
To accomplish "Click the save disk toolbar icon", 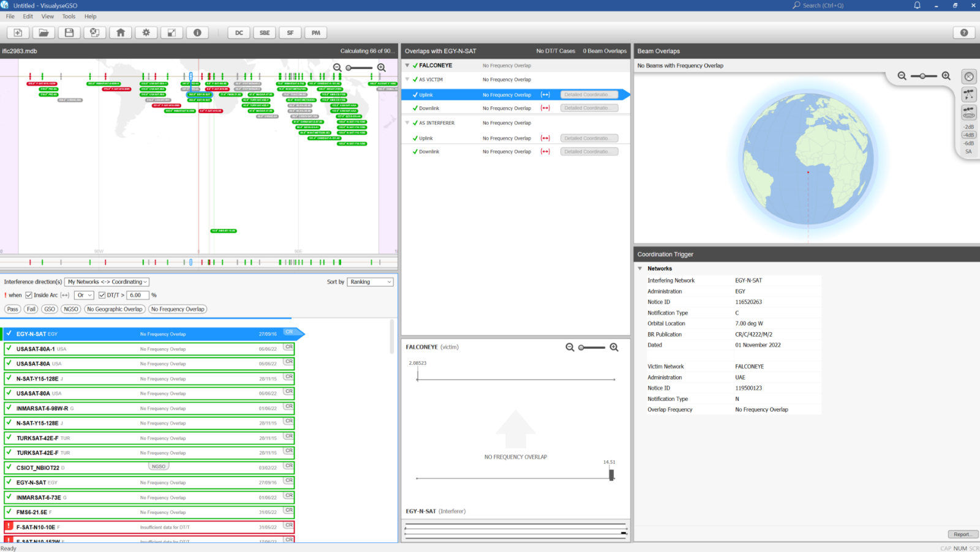I will (x=69, y=33).
